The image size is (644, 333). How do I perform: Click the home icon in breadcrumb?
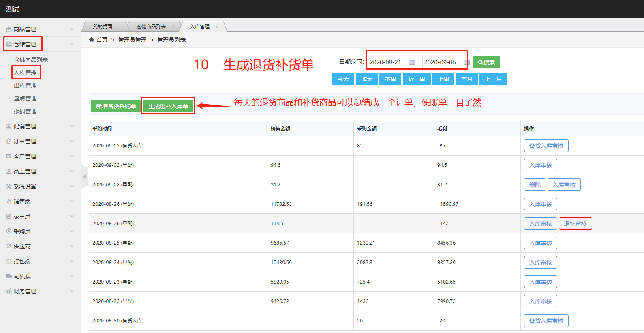pyautogui.click(x=92, y=40)
